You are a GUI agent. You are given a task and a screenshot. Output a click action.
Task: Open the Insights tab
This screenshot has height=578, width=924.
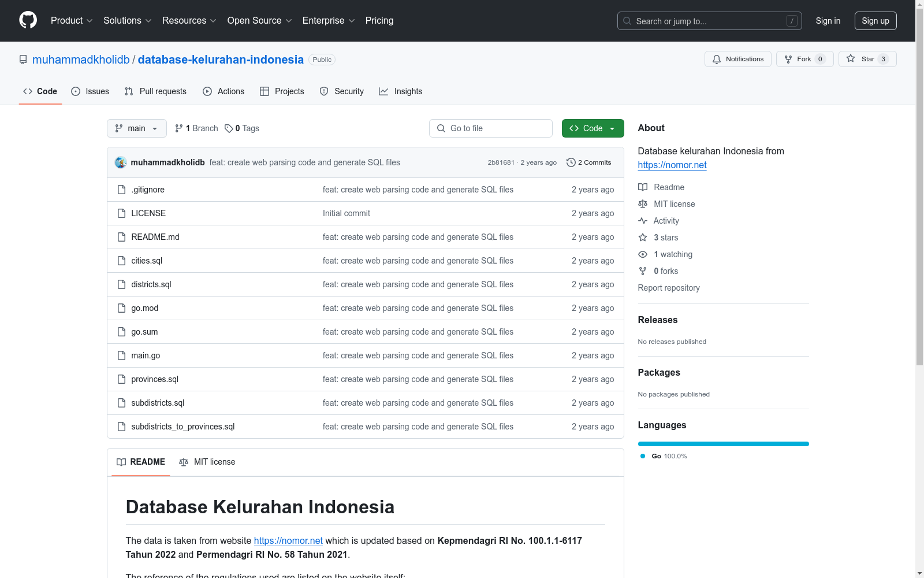(400, 91)
